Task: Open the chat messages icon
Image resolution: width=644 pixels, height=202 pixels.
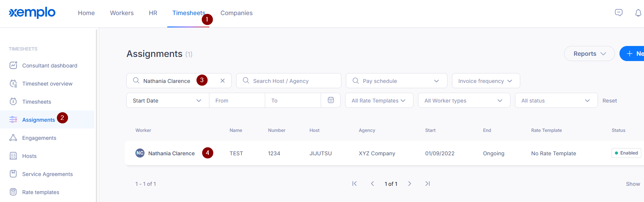Action: [619, 12]
